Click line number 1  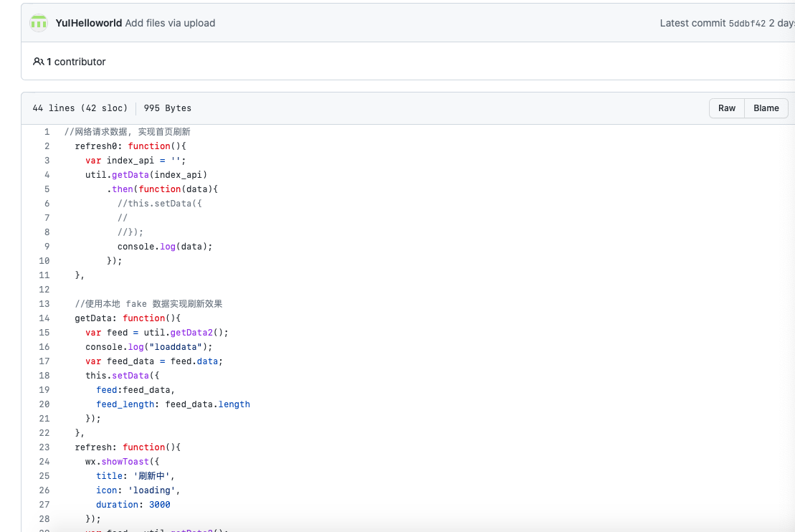[47, 132]
